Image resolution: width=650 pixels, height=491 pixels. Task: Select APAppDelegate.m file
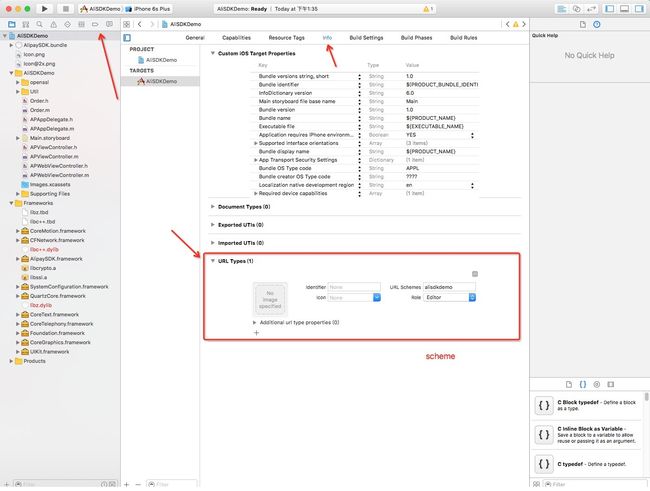(x=51, y=129)
